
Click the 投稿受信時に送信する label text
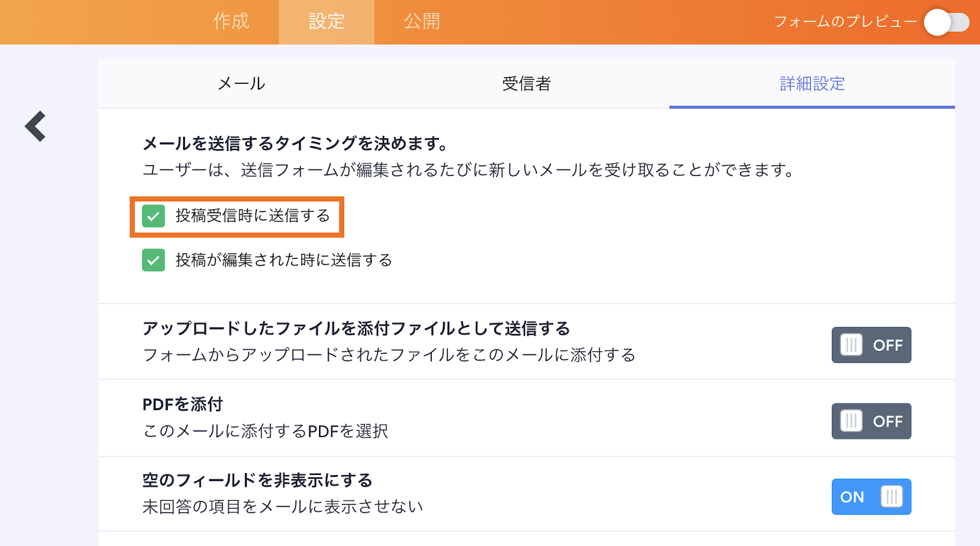pos(252,216)
